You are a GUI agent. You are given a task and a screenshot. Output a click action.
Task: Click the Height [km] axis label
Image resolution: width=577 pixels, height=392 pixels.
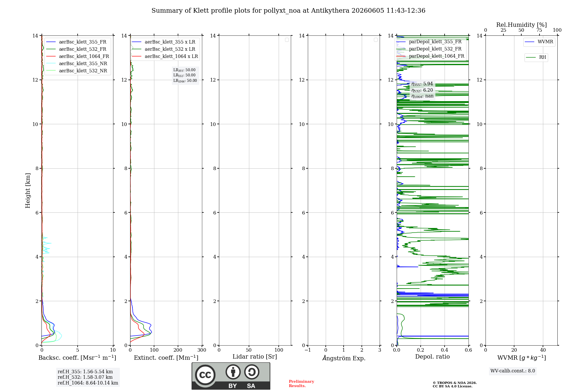(x=28, y=191)
